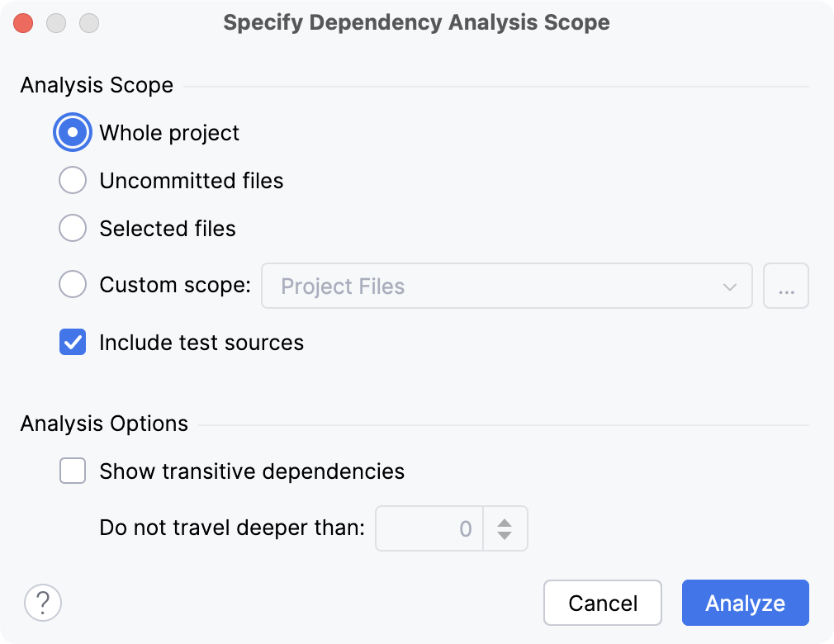Click the down arrow on the depth spinner
The width and height of the screenshot is (834, 644).
[x=504, y=534]
